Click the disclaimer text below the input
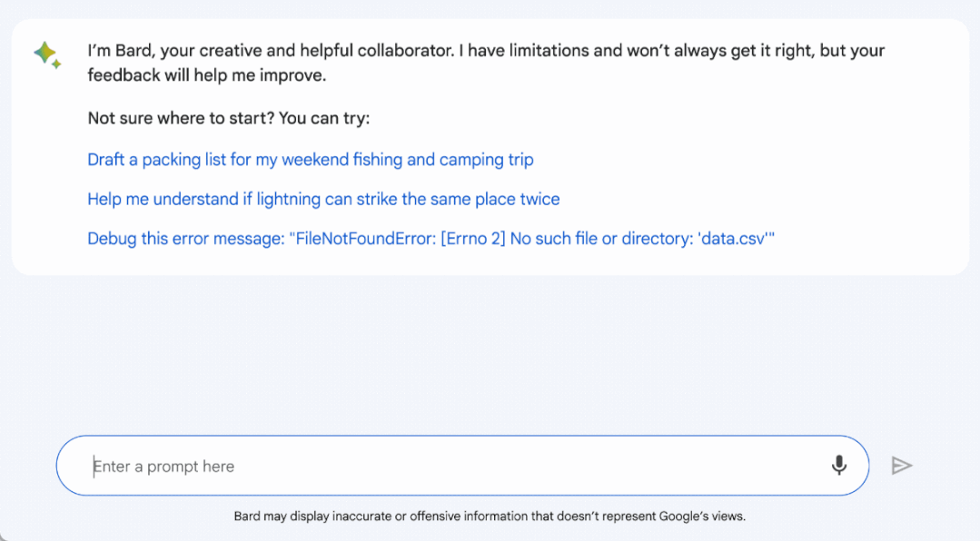 click(489, 516)
